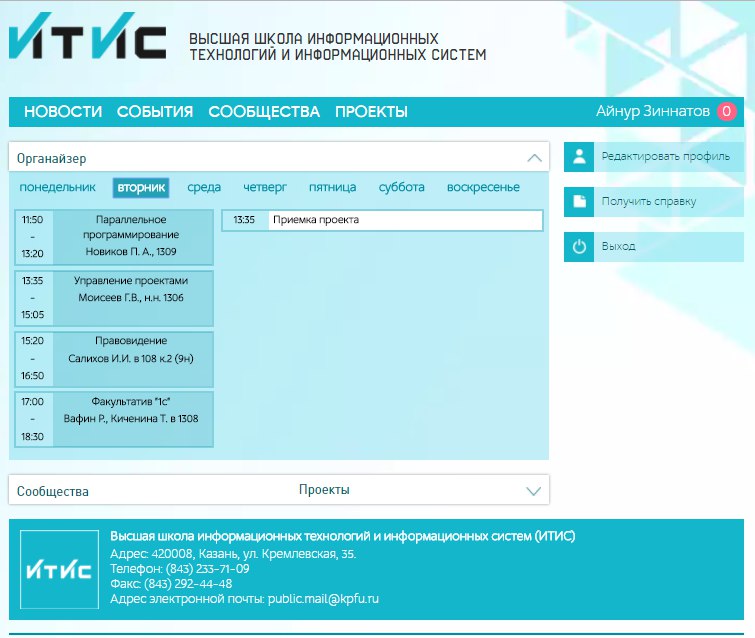Click the ИТИС logo in the footer
755x638 pixels.
[x=59, y=570]
